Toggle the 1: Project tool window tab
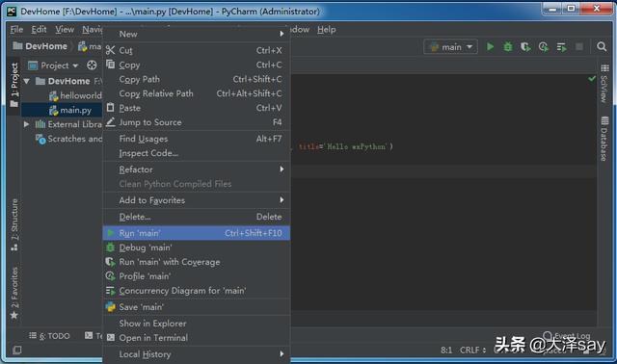Viewport: 617px width, 364px height. [x=14, y=85]
